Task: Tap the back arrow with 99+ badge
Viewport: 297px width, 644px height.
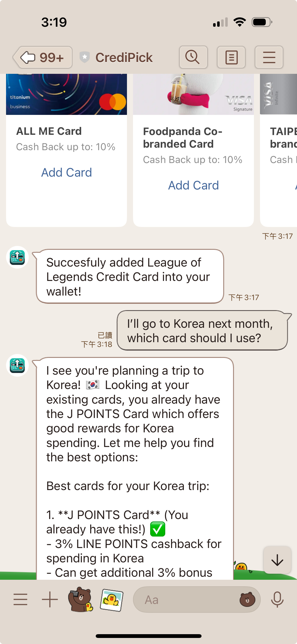Action: tap(43, 57)
